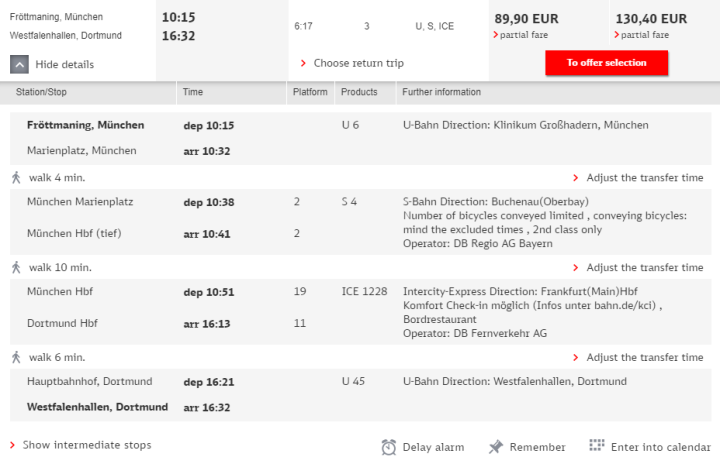Click the Enter into calendar grid icon
The height and width of the screenshot is (464, 720).
[x=596, y=445]
